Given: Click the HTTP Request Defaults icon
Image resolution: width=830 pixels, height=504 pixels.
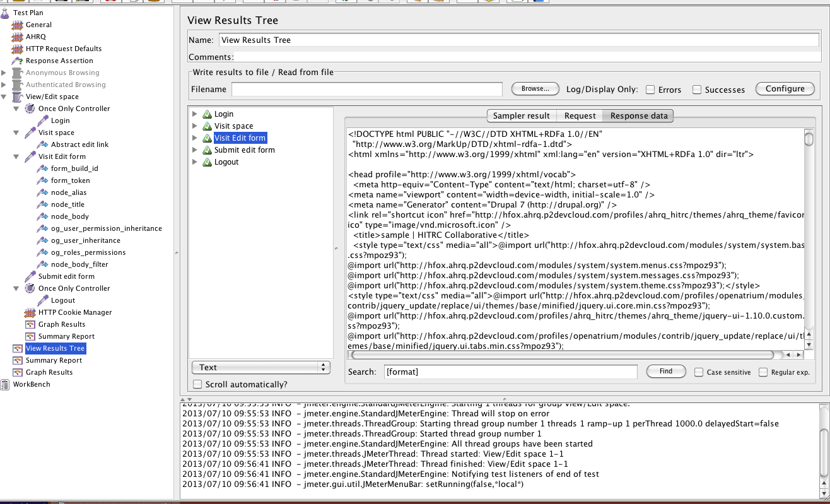Looking at the screenshot, I should pos(18,49).
